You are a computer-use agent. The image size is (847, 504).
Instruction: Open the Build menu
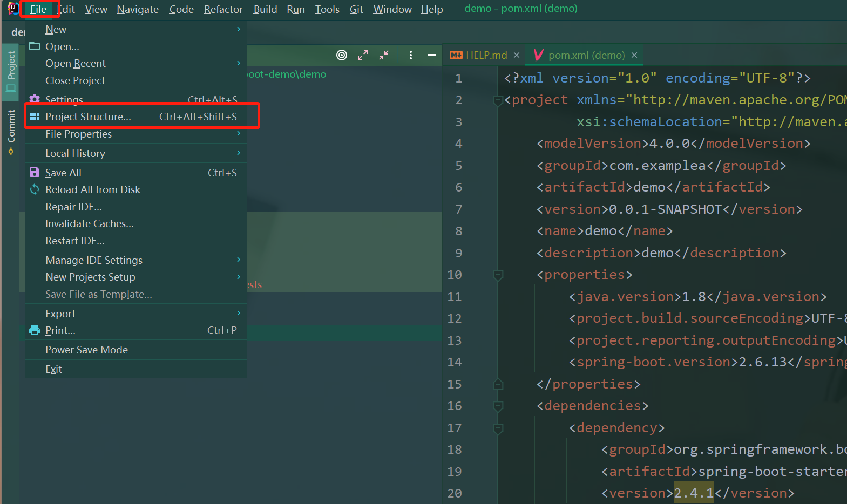point(266,9)
